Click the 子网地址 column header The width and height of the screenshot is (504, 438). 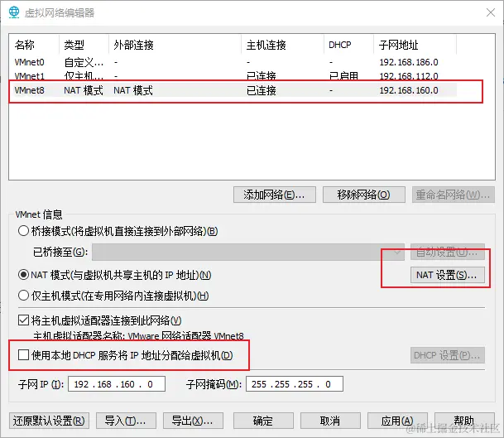click(x=415, y=45)
